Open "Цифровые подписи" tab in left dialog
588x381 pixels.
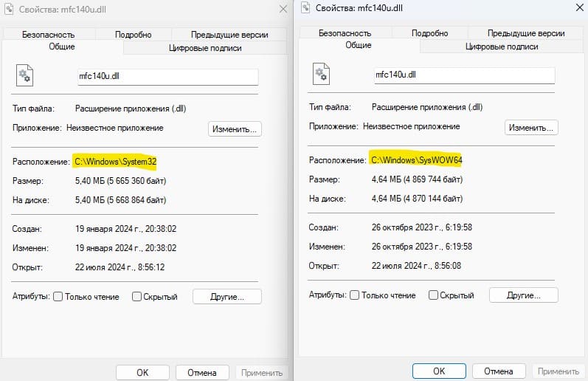click(x=205, y=48)
